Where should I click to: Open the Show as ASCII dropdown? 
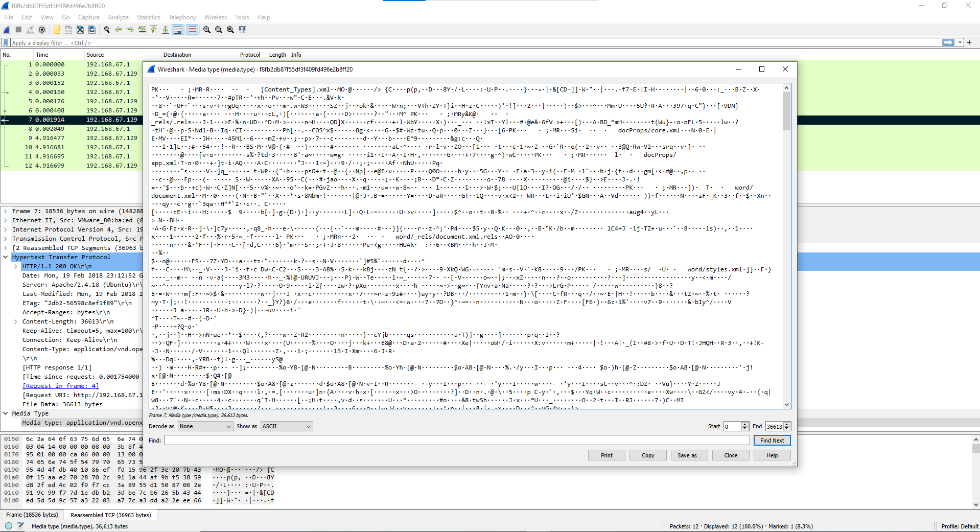click(x=286, y=426)
